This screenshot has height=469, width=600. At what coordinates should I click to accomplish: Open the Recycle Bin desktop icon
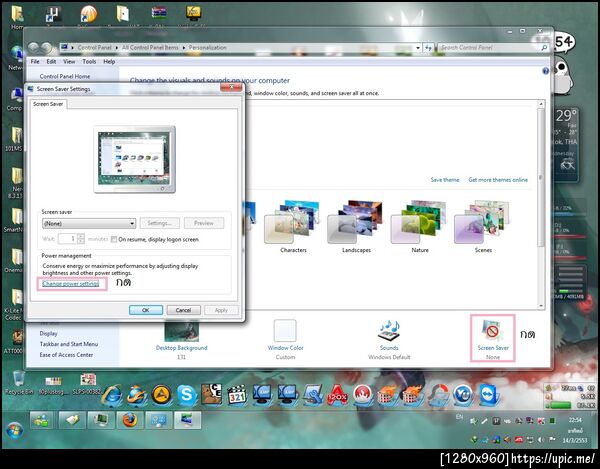point(18,383)
